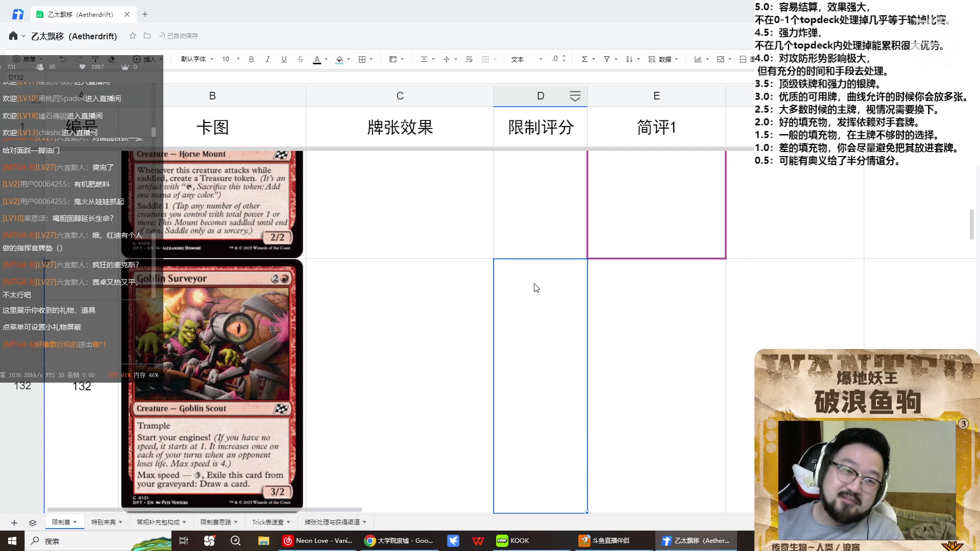This screenshot has height=551, width=980.
Task: Click the filter funnel icon
Action: (607, 59)
